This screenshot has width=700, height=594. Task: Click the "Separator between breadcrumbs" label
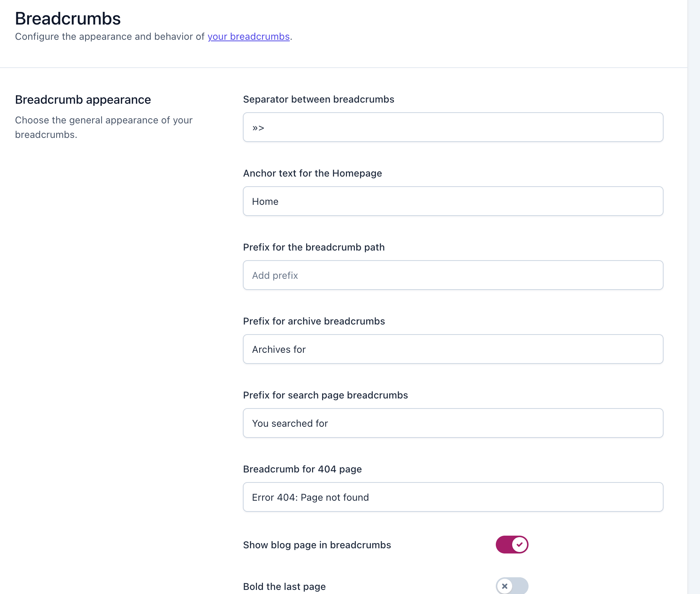(x=318, y=99)
